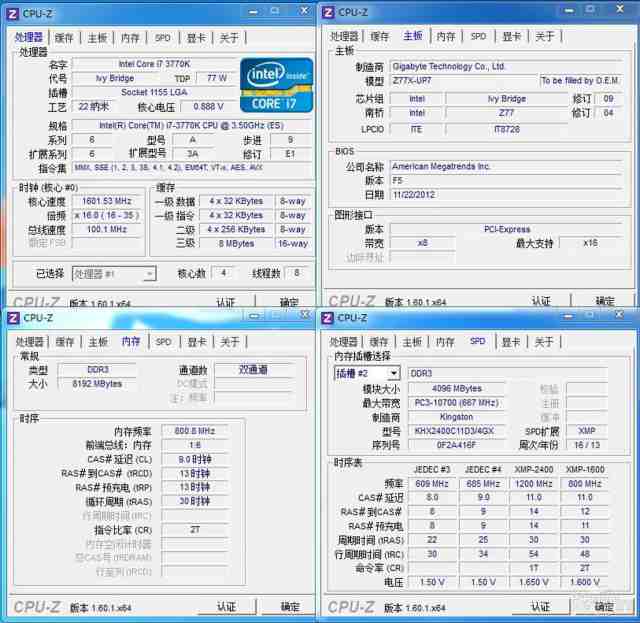Image resolution: width=640 pixels, height=623 pixels.
Task: Switch to 内存 tab in processor window
Action: 130,38
